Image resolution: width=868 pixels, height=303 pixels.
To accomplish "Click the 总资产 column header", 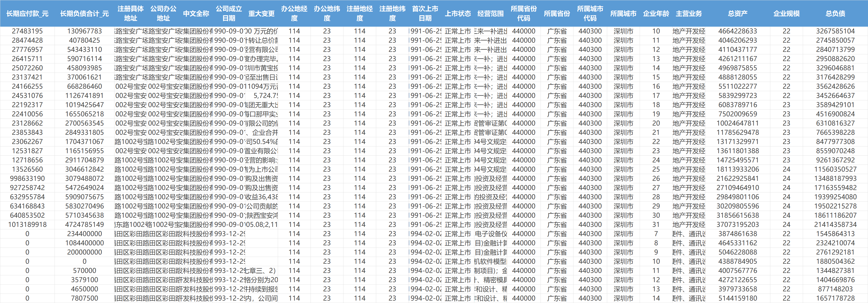I will [737, 14].
